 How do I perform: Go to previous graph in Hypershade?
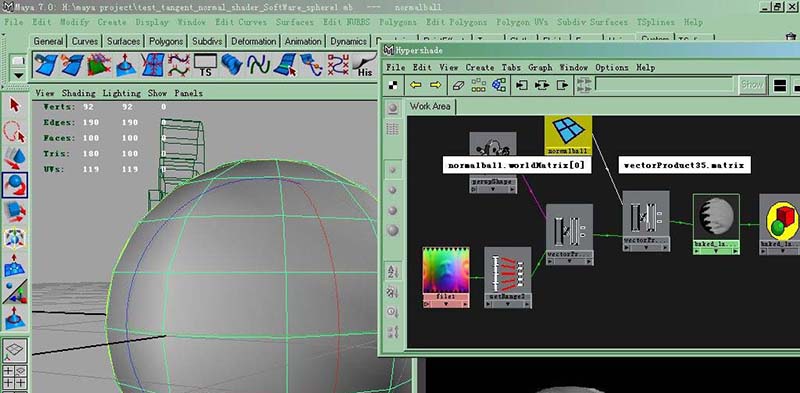[x=415, y=85]
